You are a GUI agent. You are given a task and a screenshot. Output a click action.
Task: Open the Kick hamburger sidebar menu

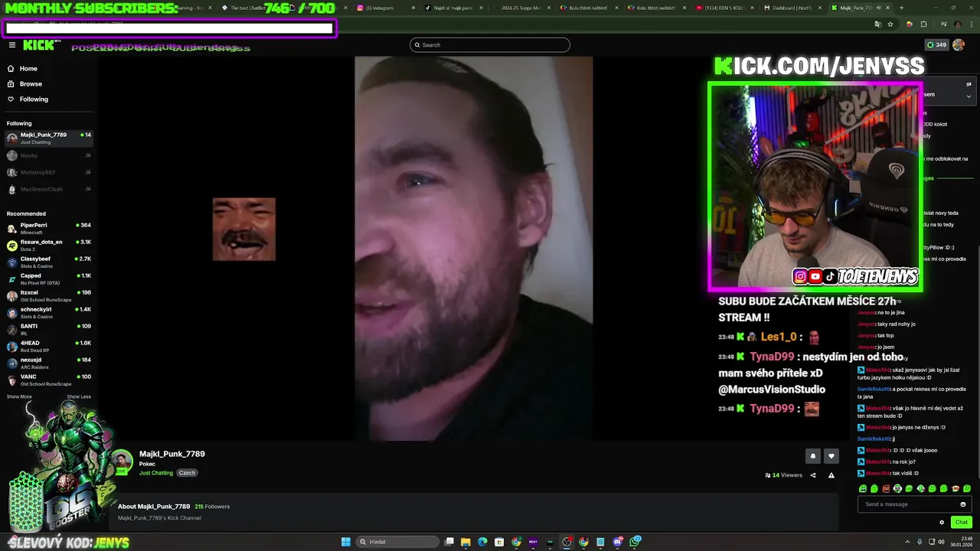(x=11, y=45)
